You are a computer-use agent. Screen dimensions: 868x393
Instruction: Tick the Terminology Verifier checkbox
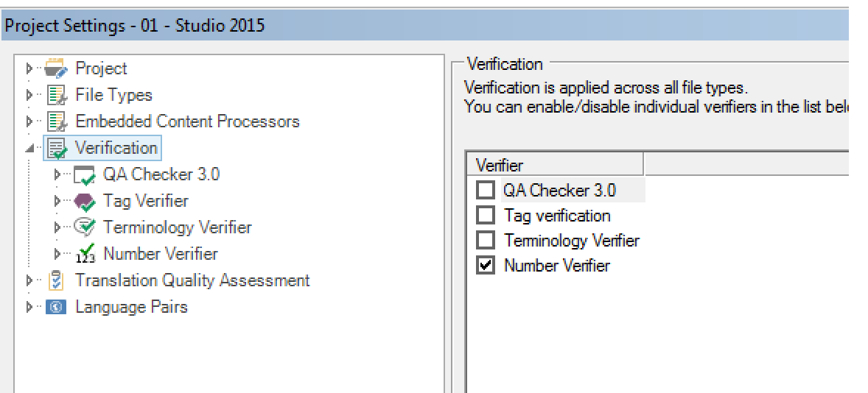click(x=485, y=241)
